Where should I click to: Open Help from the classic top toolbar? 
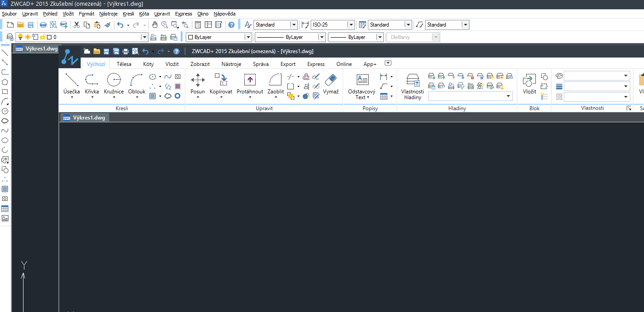(x=231, y=25)
